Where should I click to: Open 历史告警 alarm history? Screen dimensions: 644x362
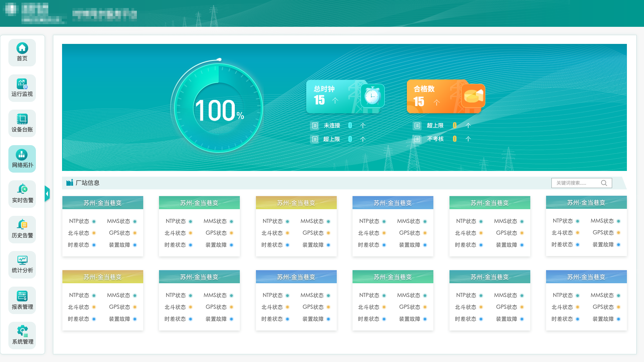22,230
